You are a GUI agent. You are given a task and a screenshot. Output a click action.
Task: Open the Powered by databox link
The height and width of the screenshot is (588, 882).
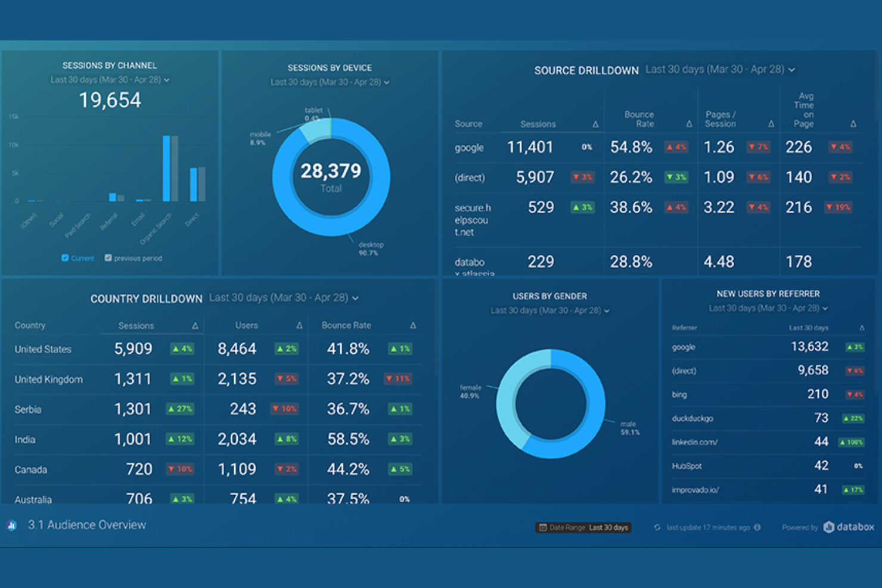(828, 527)
